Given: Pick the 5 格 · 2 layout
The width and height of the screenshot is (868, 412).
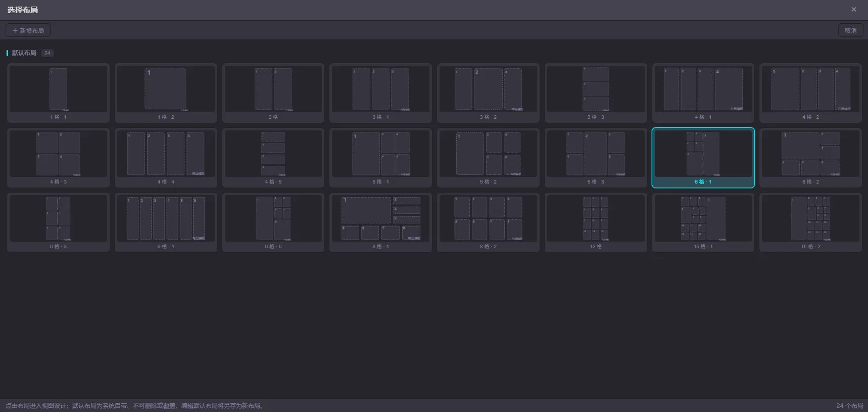Looking at the screenshot, I should tap(488, 158).
